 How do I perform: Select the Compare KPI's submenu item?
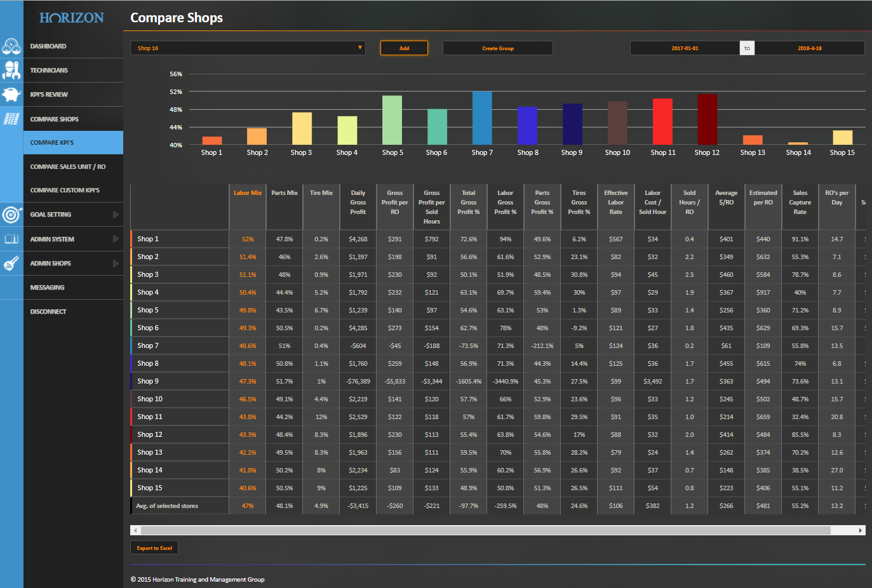(x=74, y=143)
